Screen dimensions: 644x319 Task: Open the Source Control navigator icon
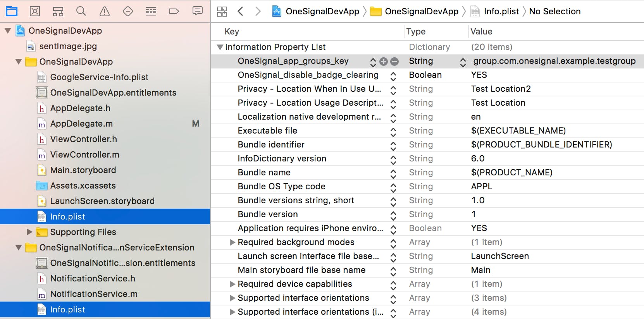coord(35,11)
